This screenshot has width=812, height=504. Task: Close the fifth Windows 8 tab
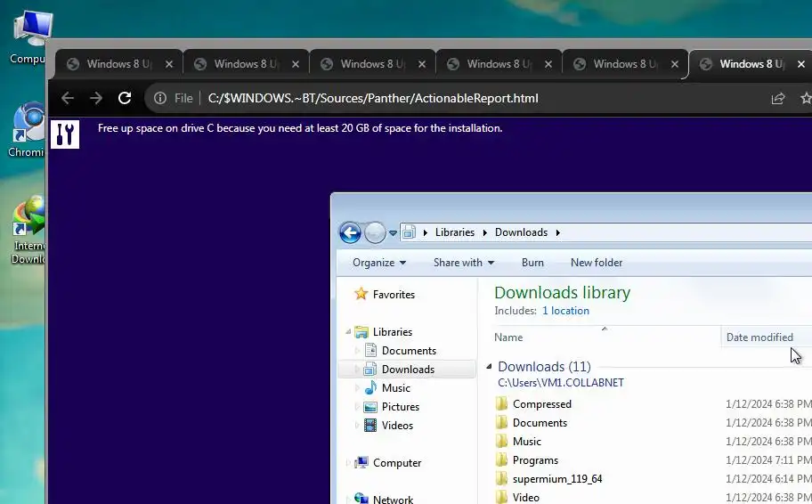pyautogui.click(x=675, y=64)
